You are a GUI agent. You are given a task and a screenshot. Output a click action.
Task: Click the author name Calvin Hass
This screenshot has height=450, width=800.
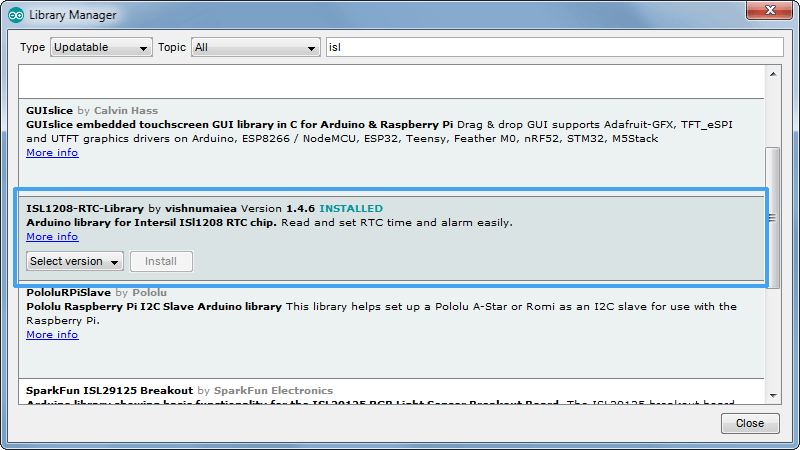point(126,111)
